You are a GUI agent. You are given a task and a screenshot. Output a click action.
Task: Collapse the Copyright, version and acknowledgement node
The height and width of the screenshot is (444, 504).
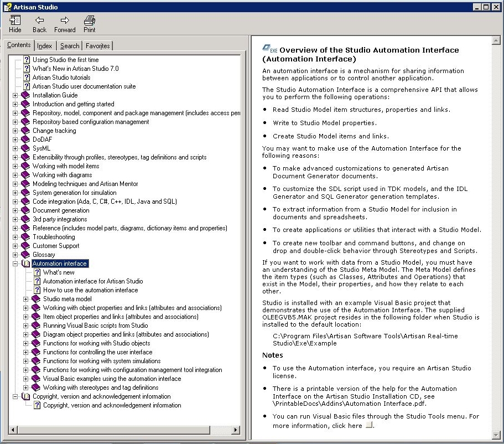click(x=15, y=396)
